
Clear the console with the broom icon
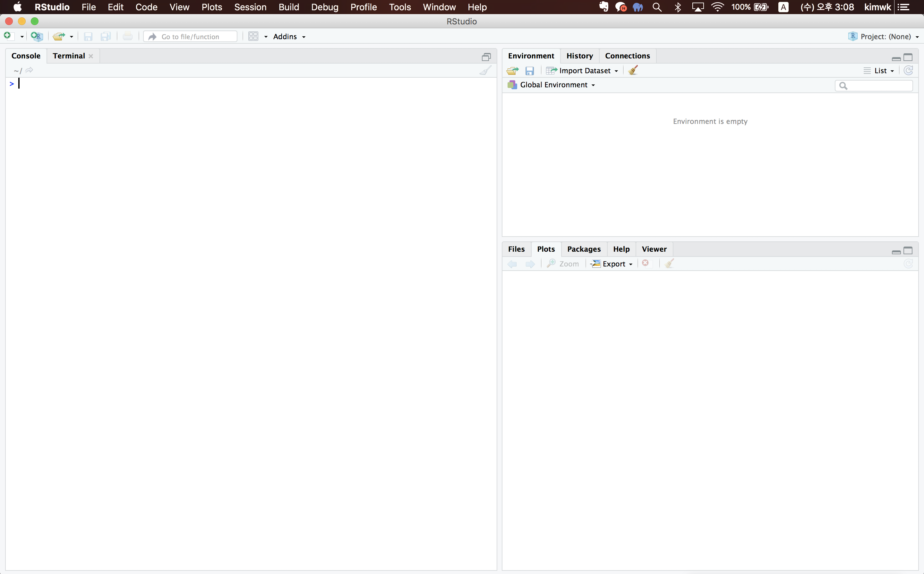tap(485, 71)
